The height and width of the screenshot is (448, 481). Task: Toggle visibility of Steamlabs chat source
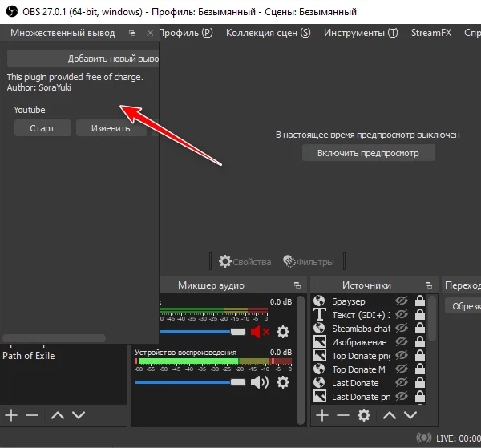pyautogui.click(x=402, y=328)
